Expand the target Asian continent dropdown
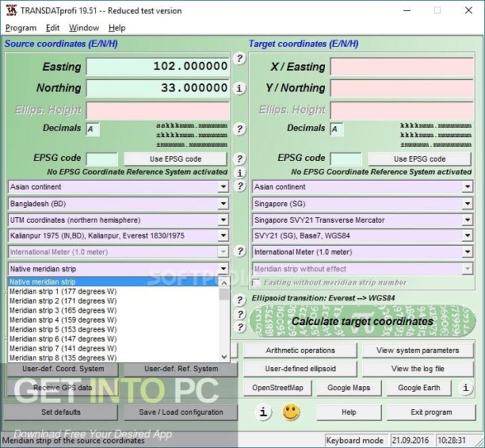The image size is (485, 448). pyautogui.click(x=468, y=186)
